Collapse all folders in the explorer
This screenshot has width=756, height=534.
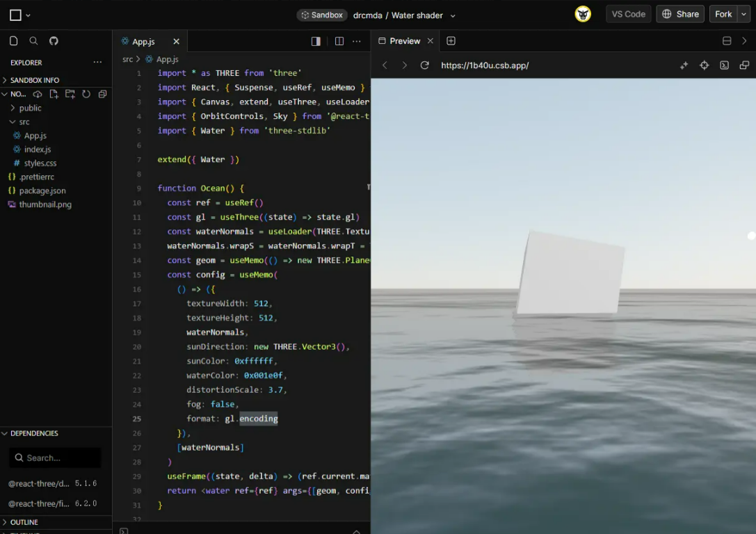coord(102,94)
